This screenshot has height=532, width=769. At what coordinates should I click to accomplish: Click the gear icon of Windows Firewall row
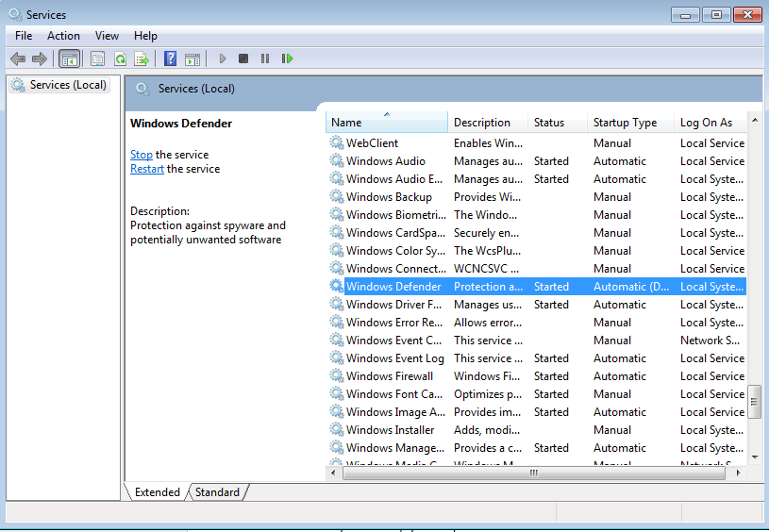click(337, 376)
